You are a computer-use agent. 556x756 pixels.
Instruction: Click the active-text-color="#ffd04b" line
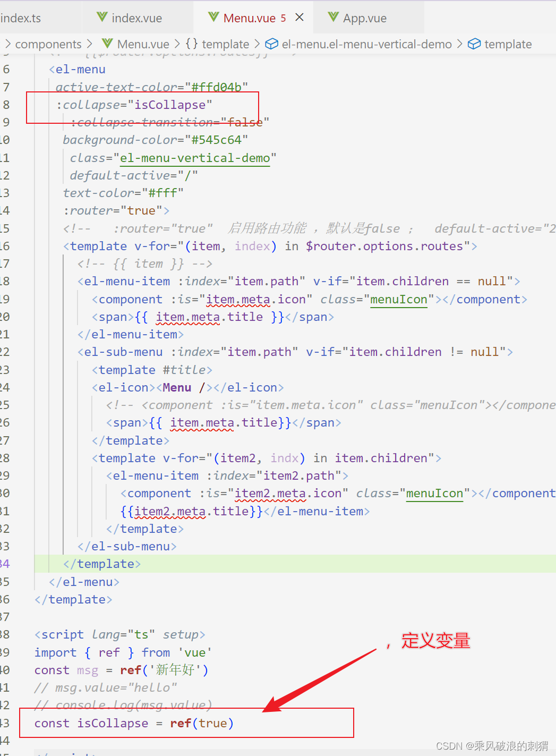click(152, 87)
